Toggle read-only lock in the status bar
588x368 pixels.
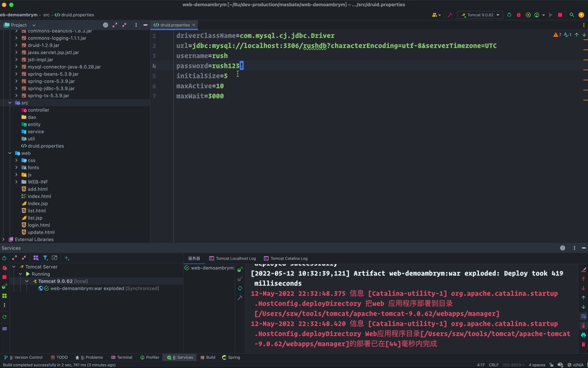pos(551,365)
